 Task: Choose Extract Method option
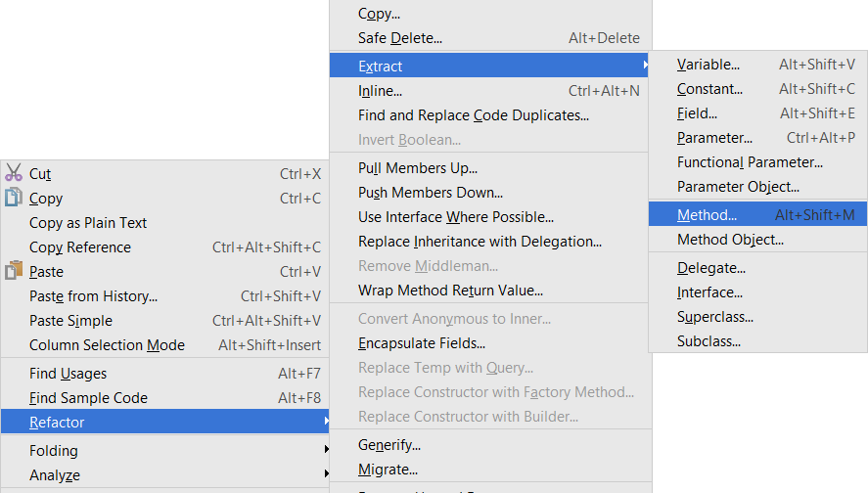tap(707, 214)
